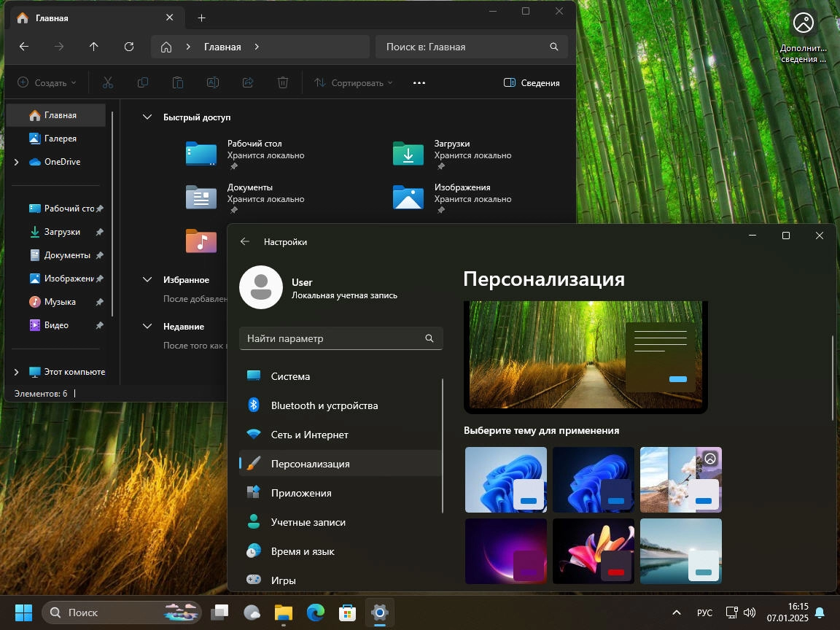Select the dark Windows bloom theme thumbnail
The height and width of the screenshot is (630, 840).
pos(593,480)
